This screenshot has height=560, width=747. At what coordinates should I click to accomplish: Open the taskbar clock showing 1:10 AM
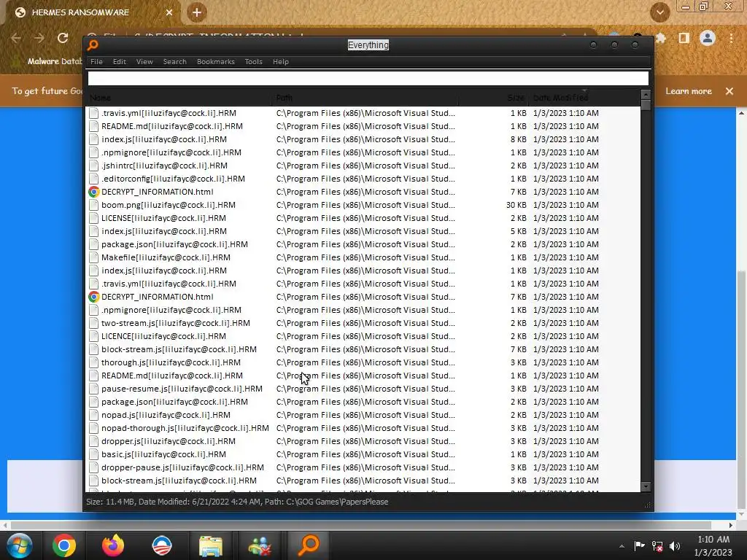coord(713,545)
